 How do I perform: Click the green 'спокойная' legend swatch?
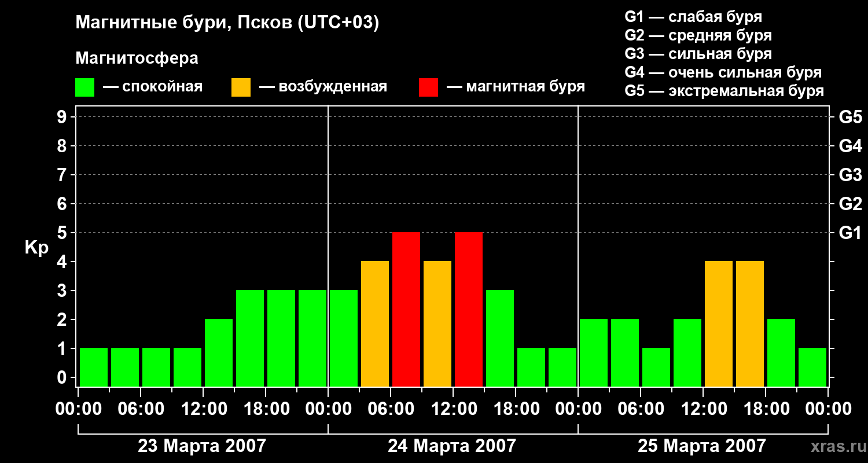[84, 87]
